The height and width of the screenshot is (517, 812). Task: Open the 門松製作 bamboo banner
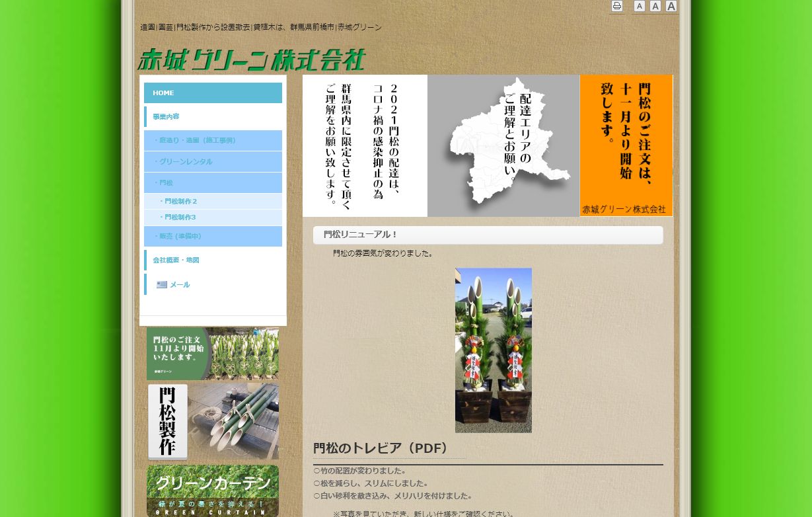[x=213, y=421]
